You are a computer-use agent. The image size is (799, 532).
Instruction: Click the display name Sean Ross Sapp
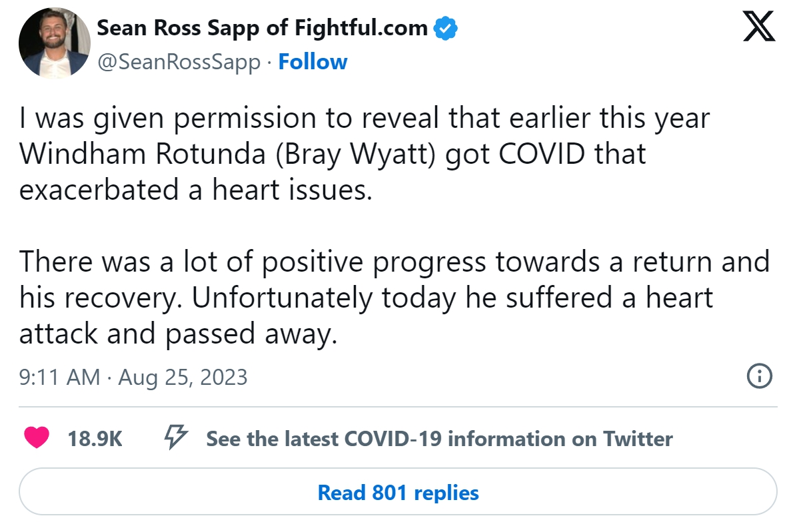[262, 28]
